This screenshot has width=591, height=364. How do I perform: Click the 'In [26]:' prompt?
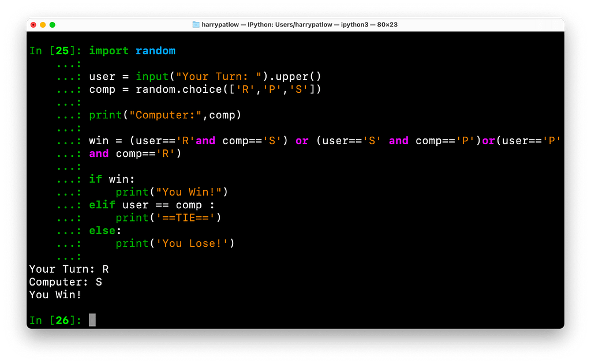(x=55, y=320)
